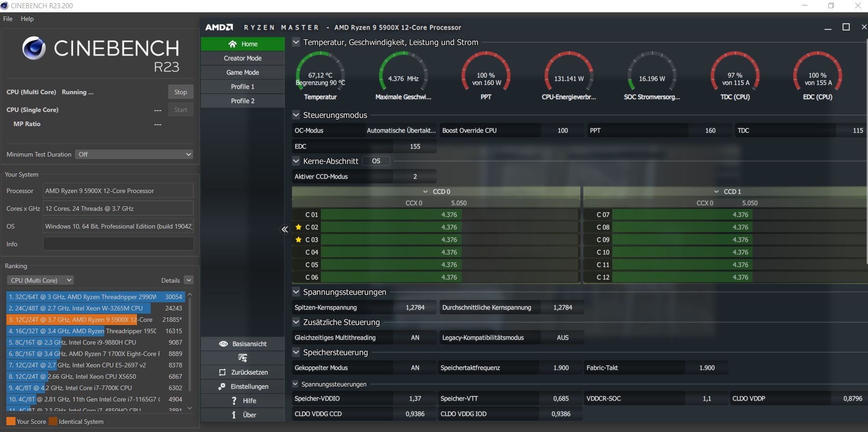
Task: Select Profile 2
Action: coord(243,101)
